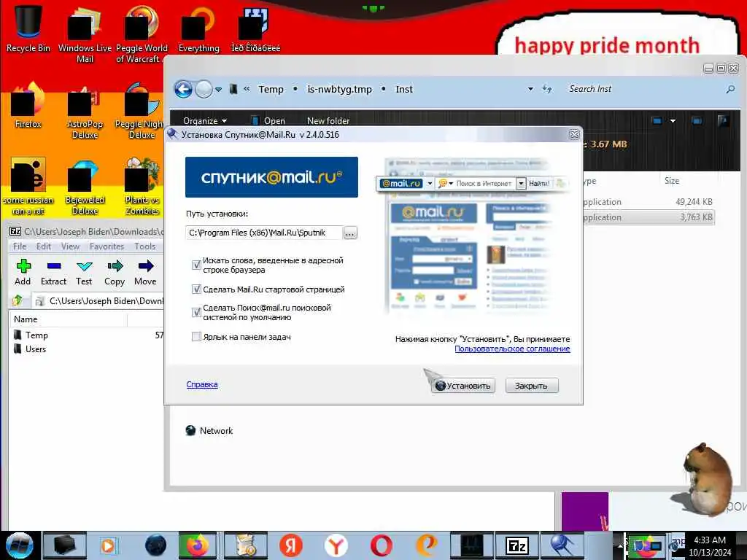Click 'Temp' breadcrumb in Explorer address bar
Image resolution: width=747 pixels, height=560 pixels.
point(271,89)
